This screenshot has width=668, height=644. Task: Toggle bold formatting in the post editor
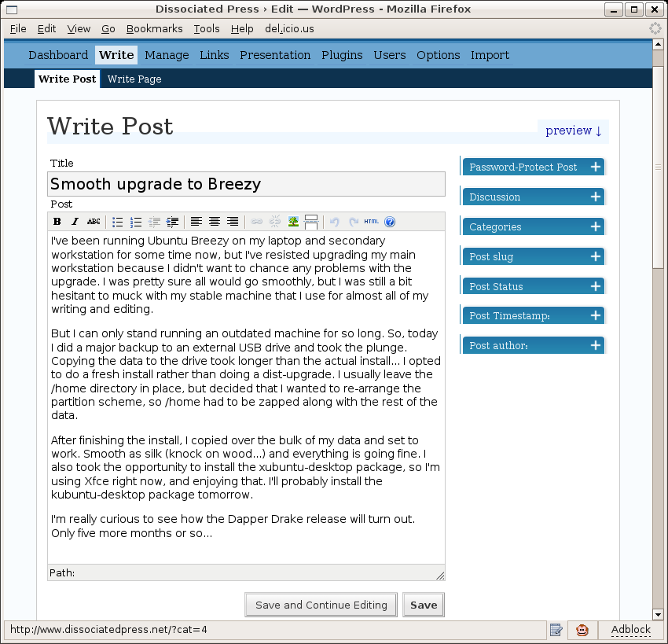click(57, 222)
